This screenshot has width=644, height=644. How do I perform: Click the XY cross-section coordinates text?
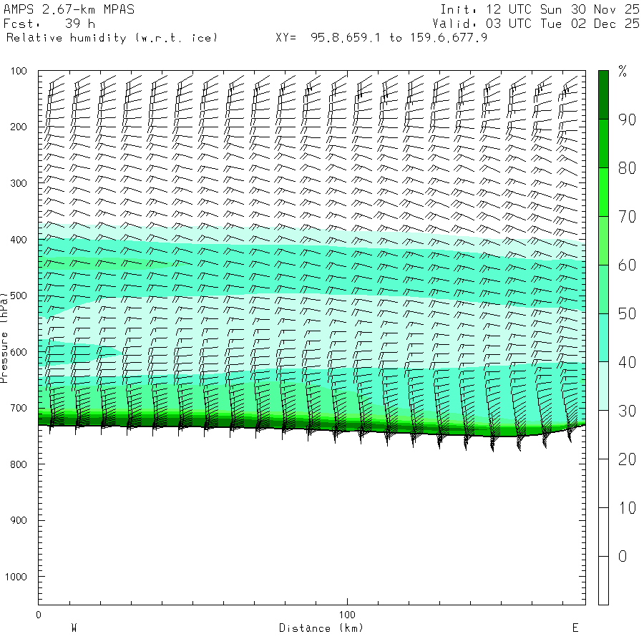coord(381,38)
